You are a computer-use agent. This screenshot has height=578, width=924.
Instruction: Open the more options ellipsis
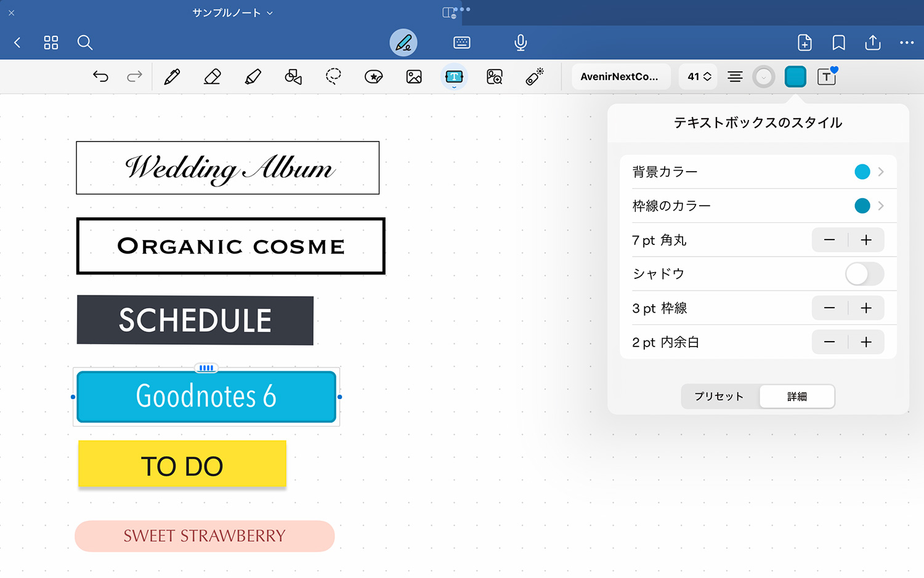pos(907,42)
